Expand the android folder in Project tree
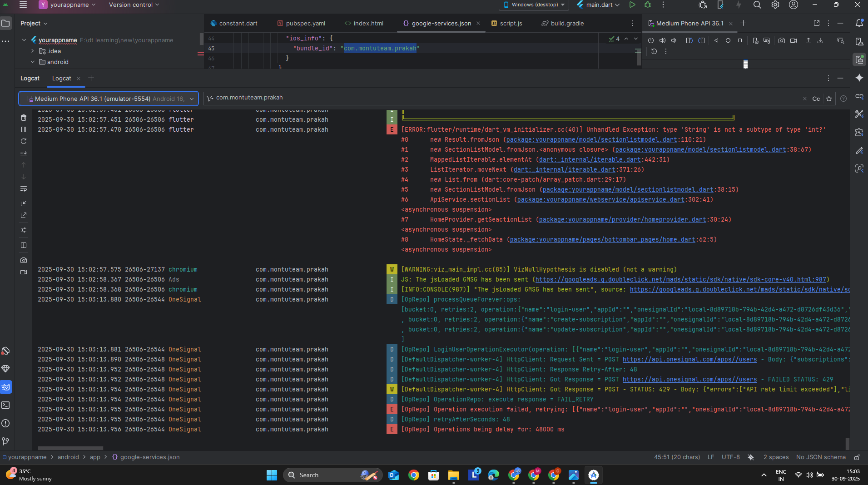The height and width of the screenshot is (485, 868). coord(33,62)
